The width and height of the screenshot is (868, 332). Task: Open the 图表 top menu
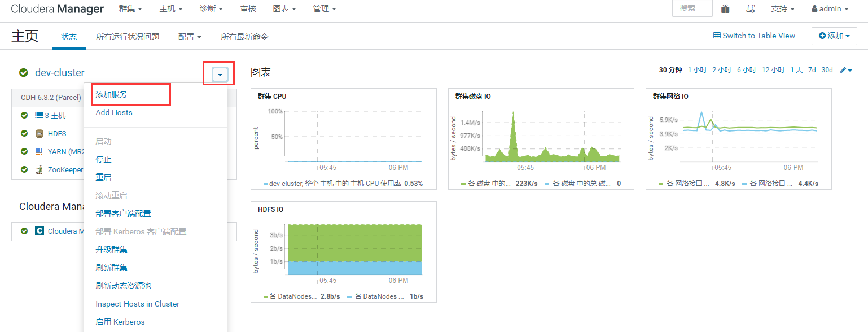(284, 9)
